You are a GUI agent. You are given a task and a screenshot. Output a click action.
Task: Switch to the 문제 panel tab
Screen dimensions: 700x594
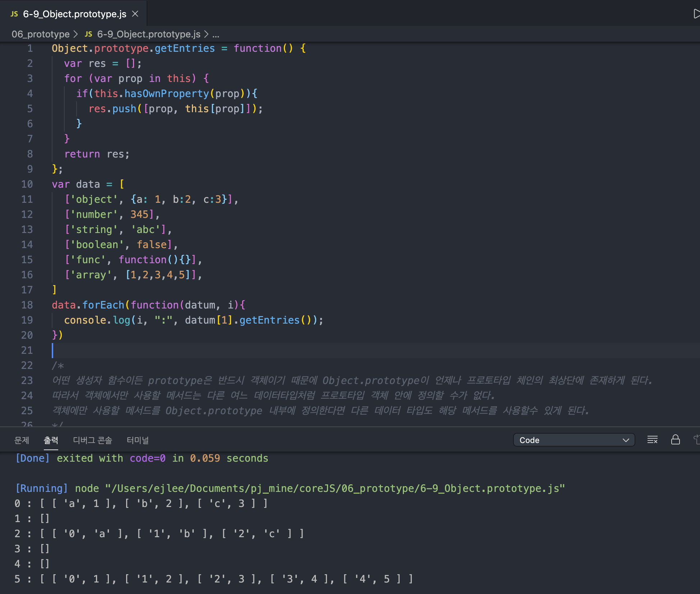click(22, 440)
